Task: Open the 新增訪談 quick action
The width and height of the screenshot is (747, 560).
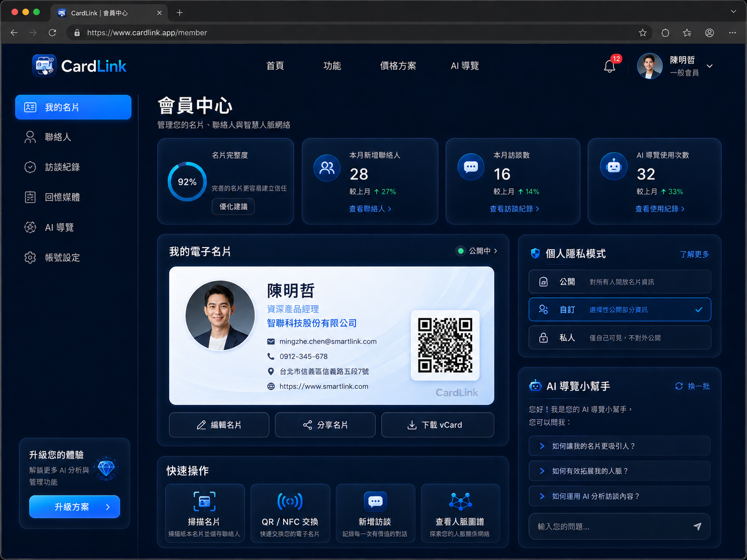Action: point(375,513)
